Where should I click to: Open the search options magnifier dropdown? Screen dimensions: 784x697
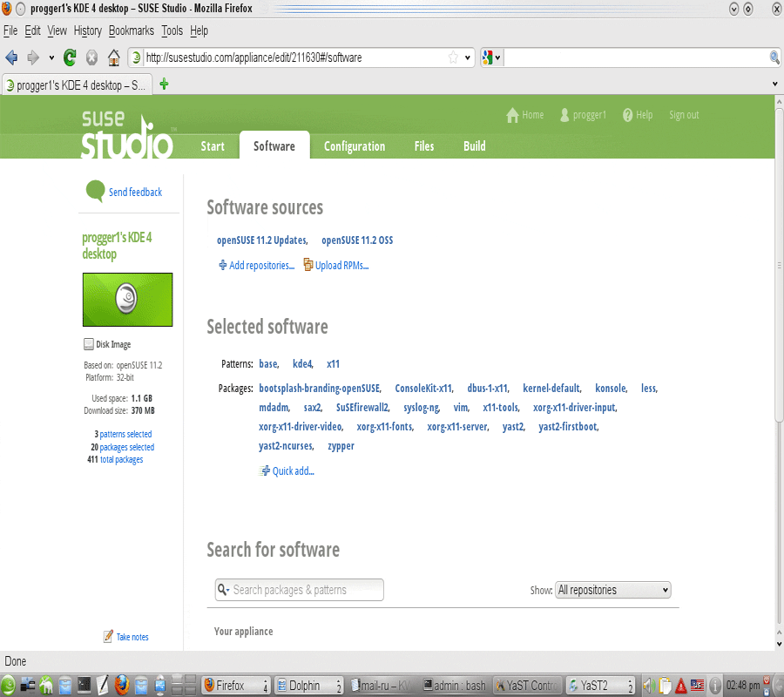[223, 590]
